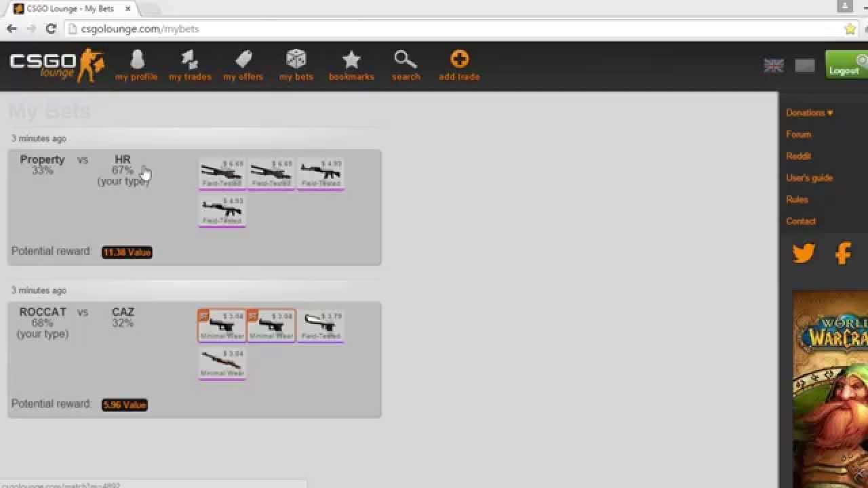Viewport: 868px width, 488px height.
Task: Open the User's guide link
Action: click(809, 178)
